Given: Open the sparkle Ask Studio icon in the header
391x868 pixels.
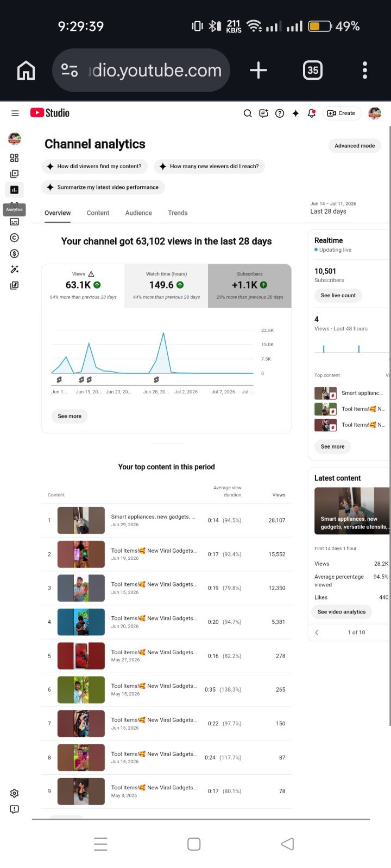Looking at the screenshot, I should pos(295,113).
